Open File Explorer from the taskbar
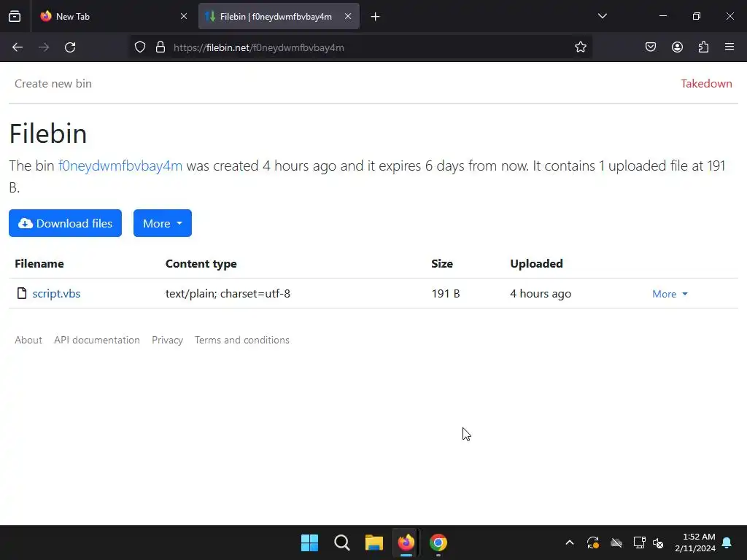Viewport: 747px width, 560px height. (x=374, y=542)
